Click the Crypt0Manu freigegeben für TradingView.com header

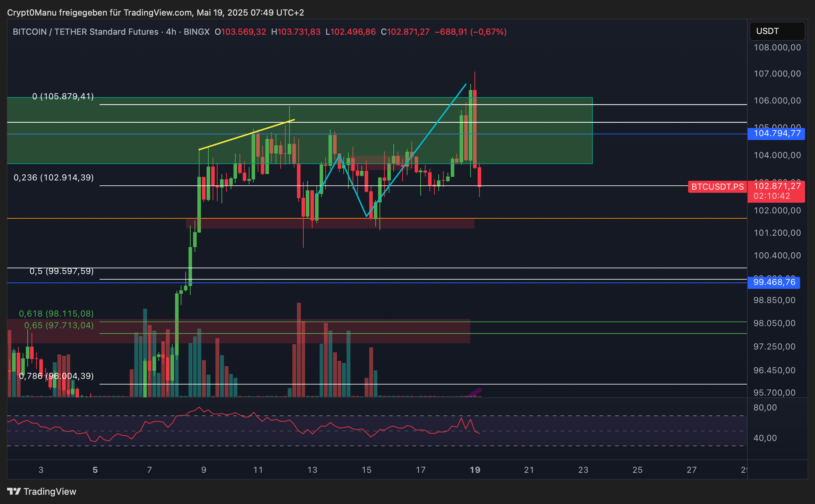156,12
